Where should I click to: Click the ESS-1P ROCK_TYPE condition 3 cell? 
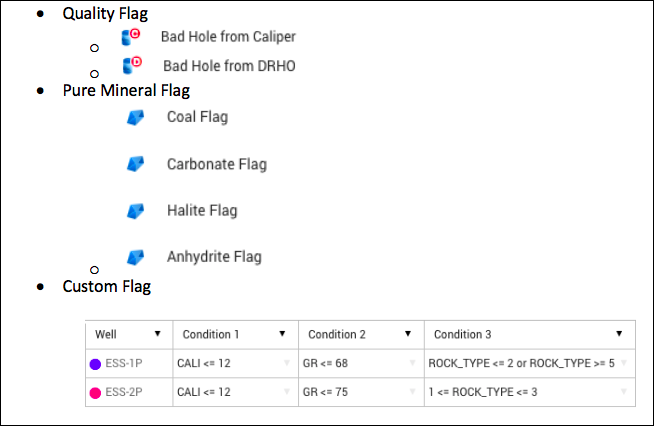click(x=520, y=363)
